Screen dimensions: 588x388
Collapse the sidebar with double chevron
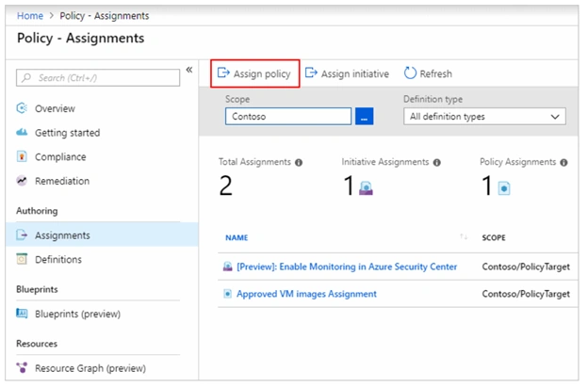[x=189, y=70]
